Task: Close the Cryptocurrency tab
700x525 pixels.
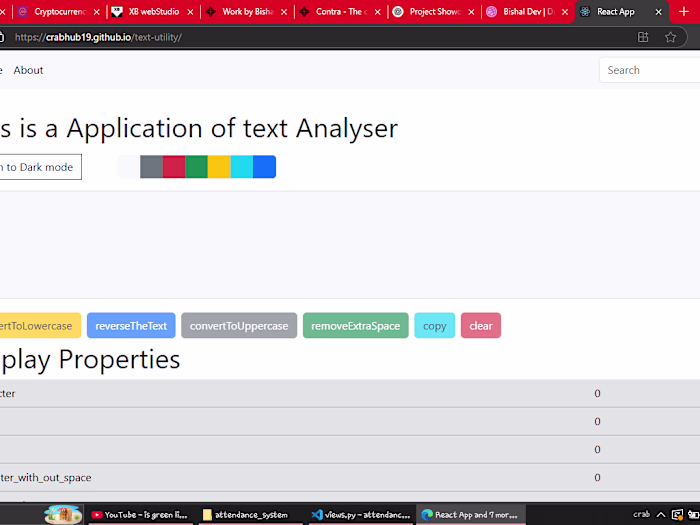Action: 96,12
